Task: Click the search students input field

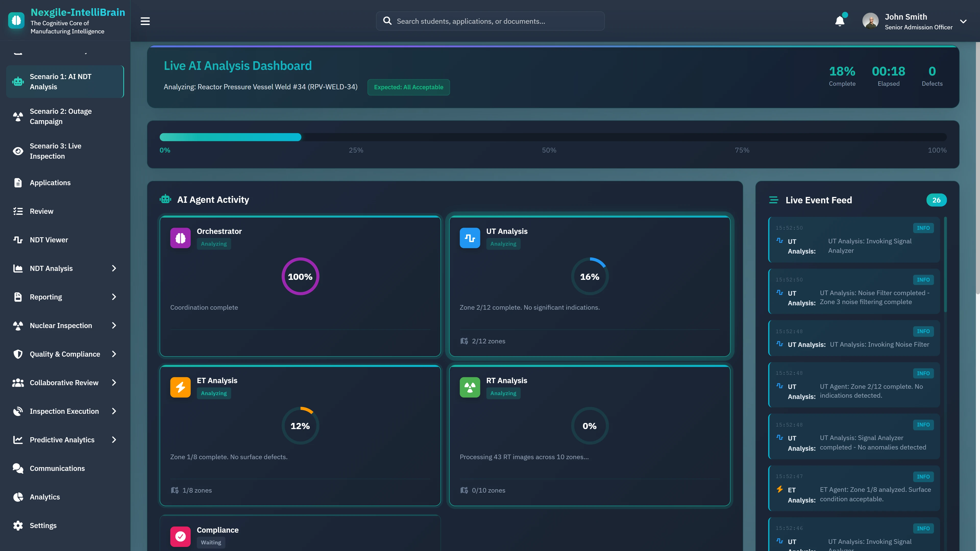Action: click(490, 21)
